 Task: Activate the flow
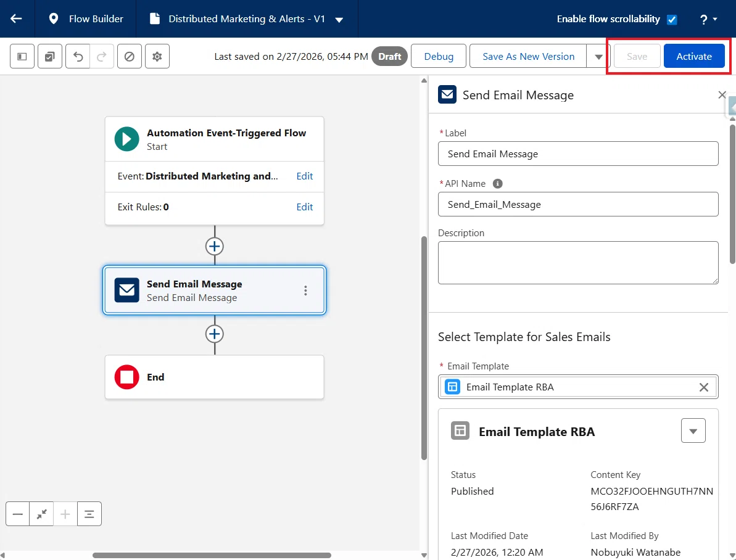(694, 56)
